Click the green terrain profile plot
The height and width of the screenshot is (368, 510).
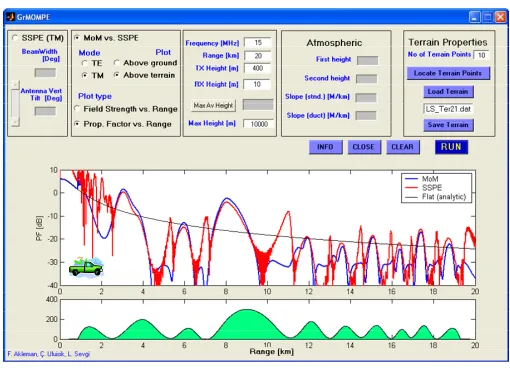pyautogui.click(x=268, y=319)
